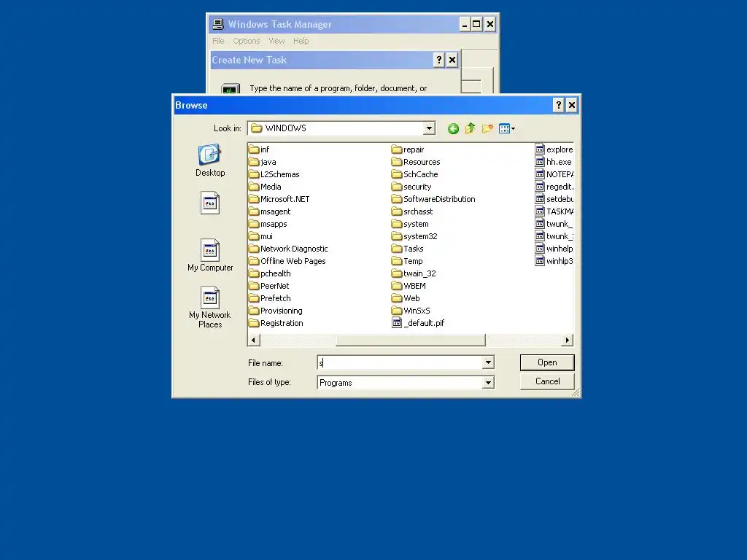This screenshot has height=560, width=747.
Task: Select the security folder
Action: pos(411,187)
